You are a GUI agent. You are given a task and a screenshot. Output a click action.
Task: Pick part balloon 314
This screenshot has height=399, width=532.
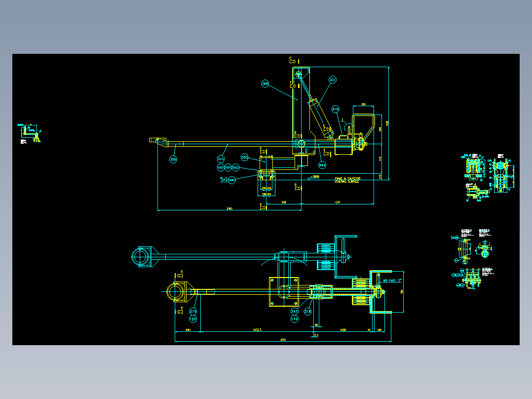322,165
